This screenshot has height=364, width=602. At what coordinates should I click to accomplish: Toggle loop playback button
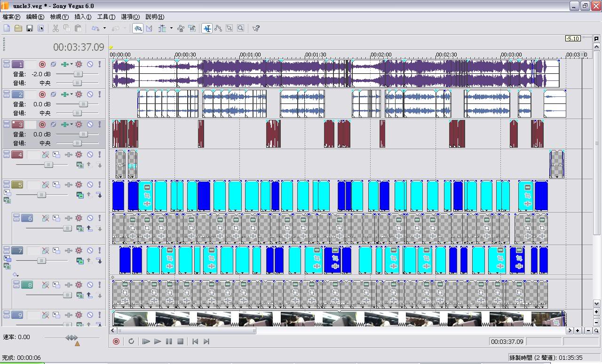click(131, 341)
